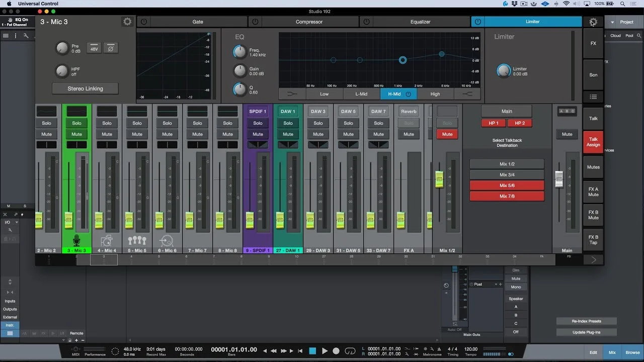Click the Stereo Linking button

click(85, 88)
